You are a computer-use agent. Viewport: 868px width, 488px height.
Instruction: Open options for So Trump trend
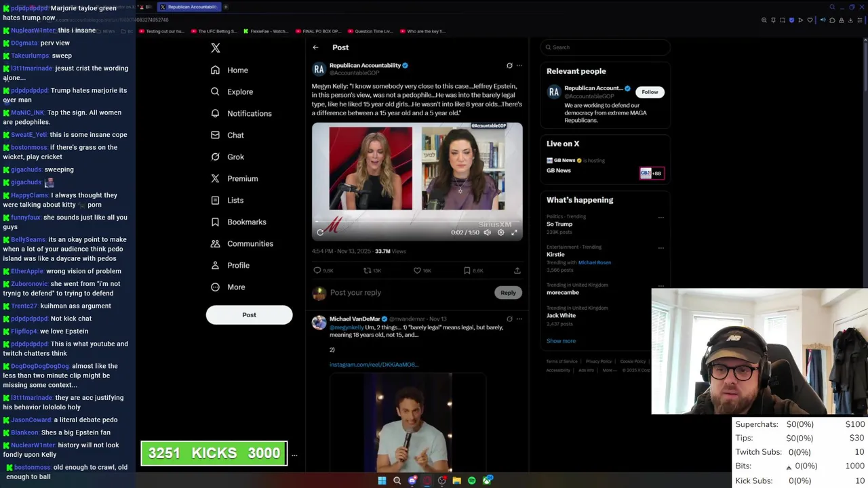pyautogui.click(x=660, y=218)
